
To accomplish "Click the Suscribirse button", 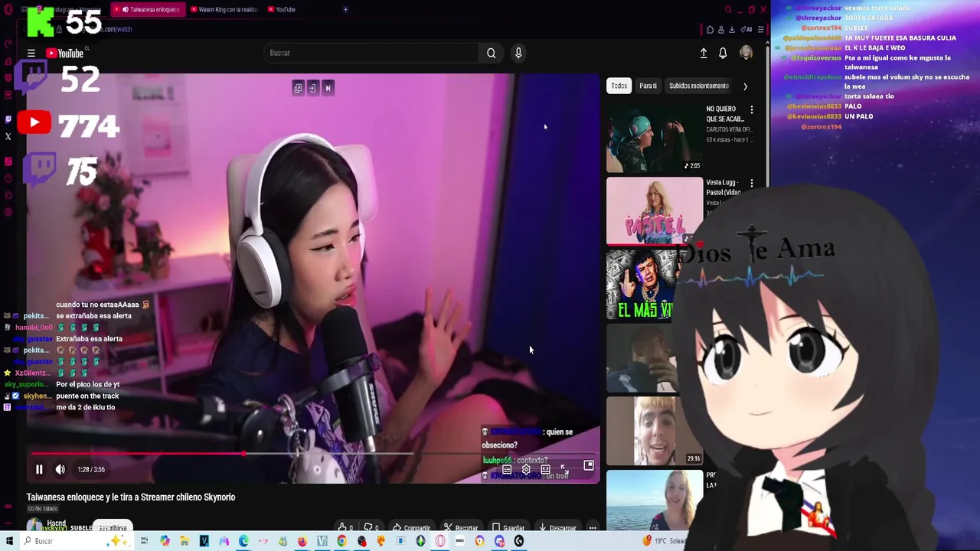I will pos(113,527).
